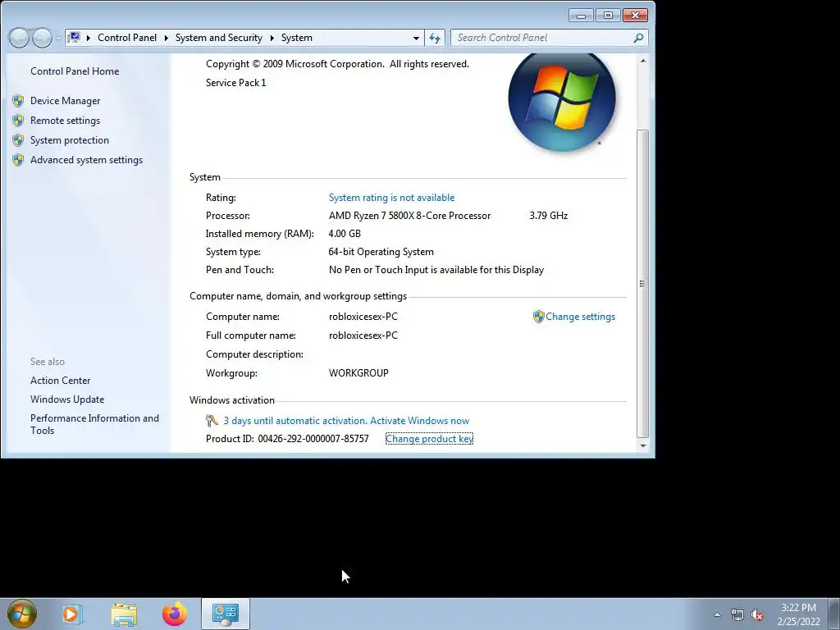The height and width of the screenshot is (630, 840).
Task: Click the Show desktop strip on the taskbar
Action: (x=834, y=614)
